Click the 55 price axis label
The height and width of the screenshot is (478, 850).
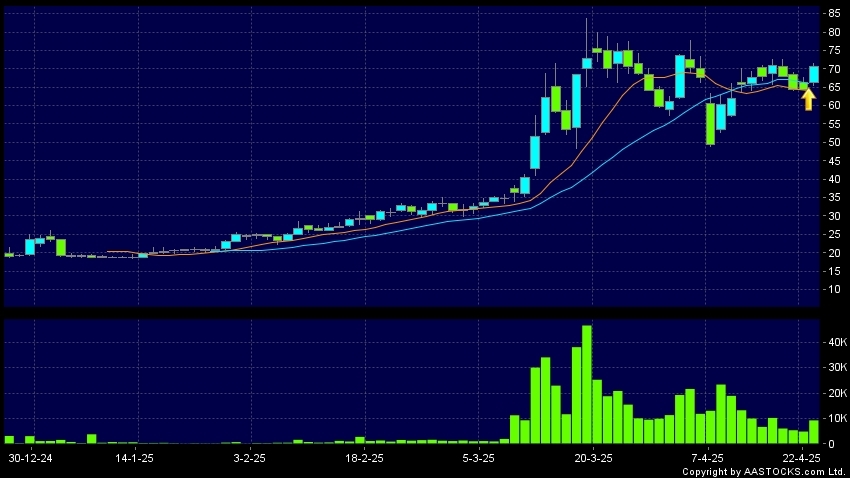tap(834, 124)
